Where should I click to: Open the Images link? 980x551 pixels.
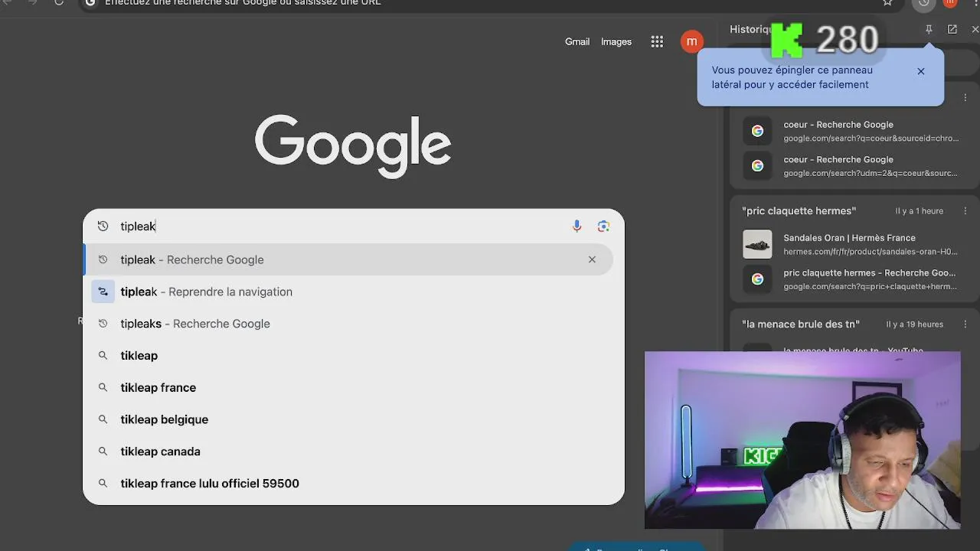616,41
